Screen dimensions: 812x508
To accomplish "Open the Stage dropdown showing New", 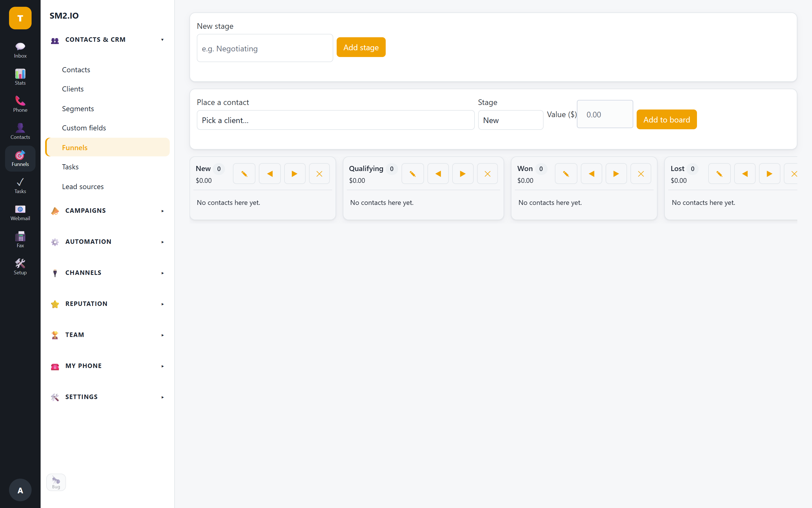I will (x=510, y=120).
